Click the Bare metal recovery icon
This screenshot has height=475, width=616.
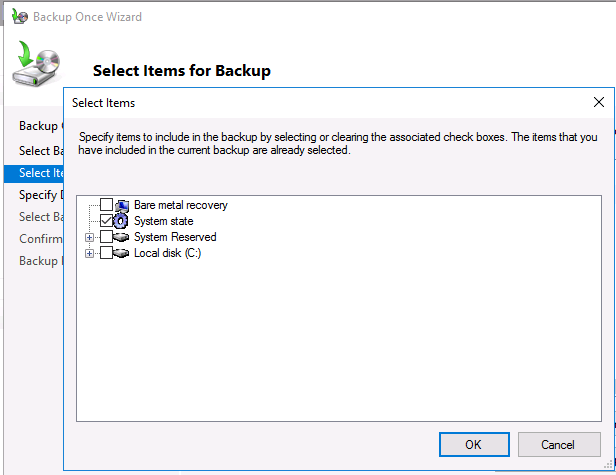click(x=122, y=205)
